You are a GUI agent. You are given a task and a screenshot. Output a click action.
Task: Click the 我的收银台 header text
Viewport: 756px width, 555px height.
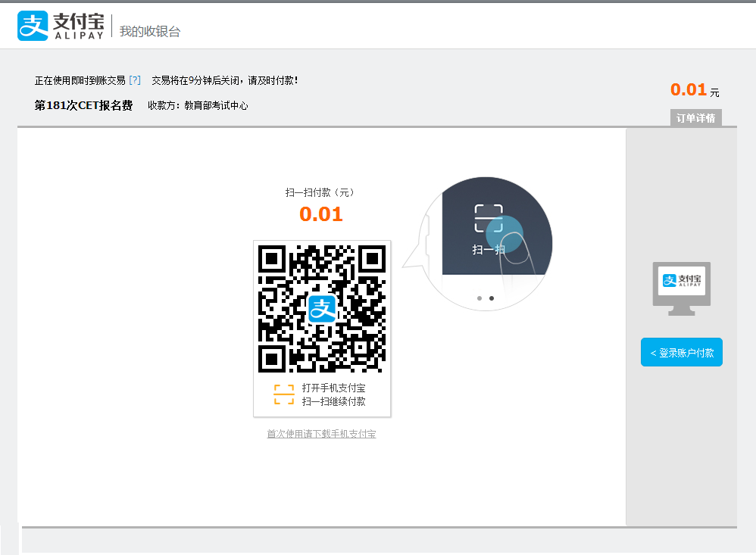pos(150,31)
